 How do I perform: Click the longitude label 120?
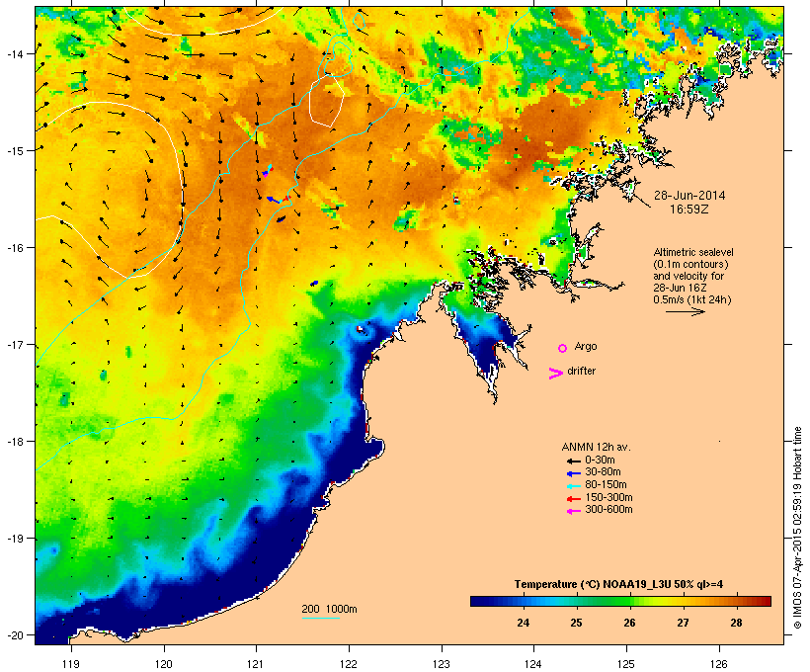pyautogui.click(x=164, y=664)
